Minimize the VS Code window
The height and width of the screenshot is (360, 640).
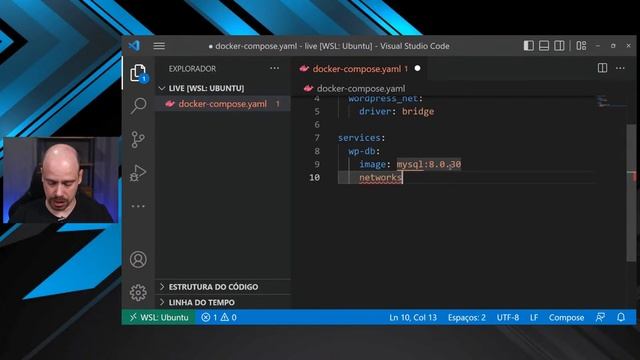pos(598,46)
